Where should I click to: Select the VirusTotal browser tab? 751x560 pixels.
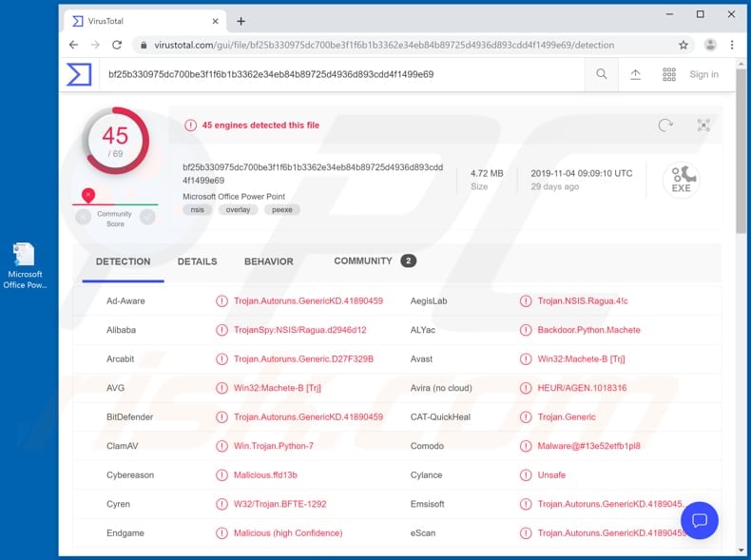[x=145, y=21]
